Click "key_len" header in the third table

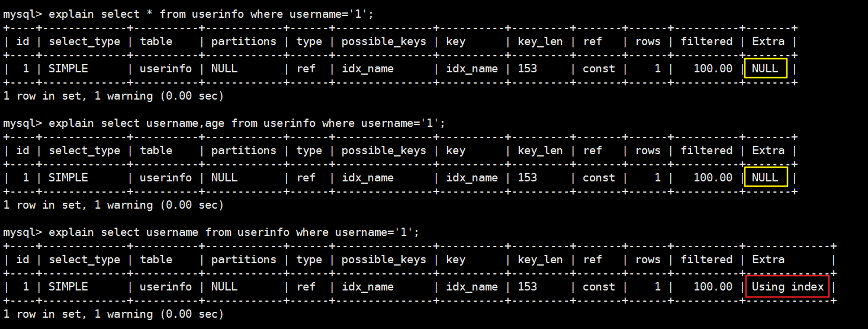coord(540,260)
